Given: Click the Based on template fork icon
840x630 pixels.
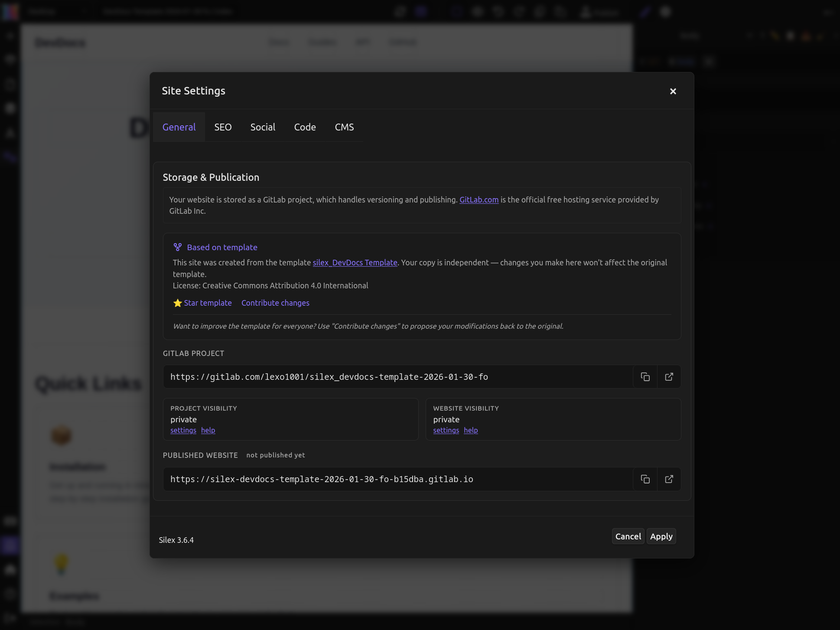Looking at the screenshot, I should pyautogui.click(x=177, y=247).
